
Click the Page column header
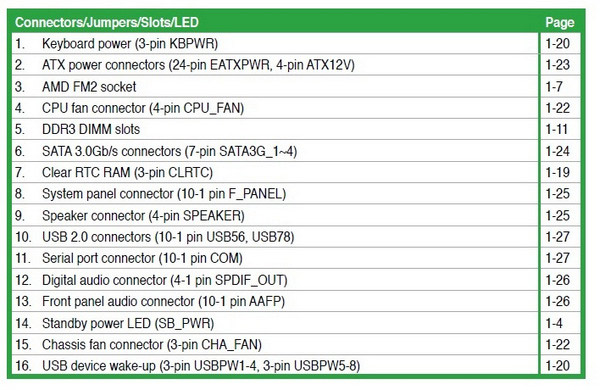coord(559,22)
